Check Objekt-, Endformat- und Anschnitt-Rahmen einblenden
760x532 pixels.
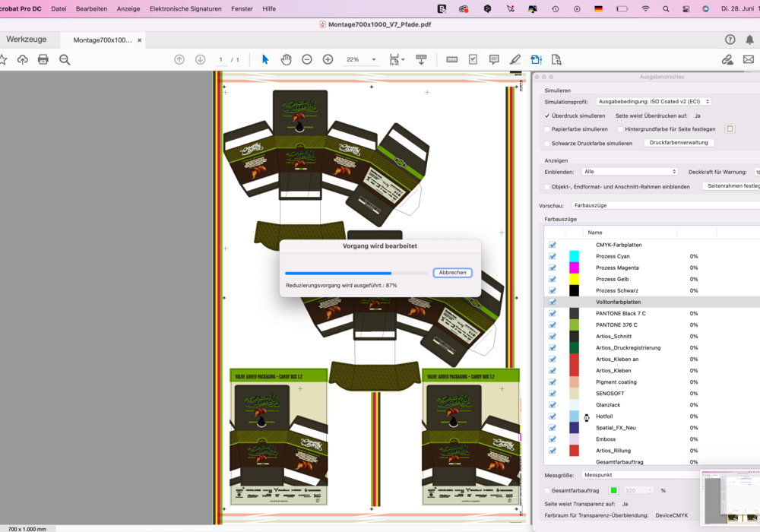tap(547, 186)
